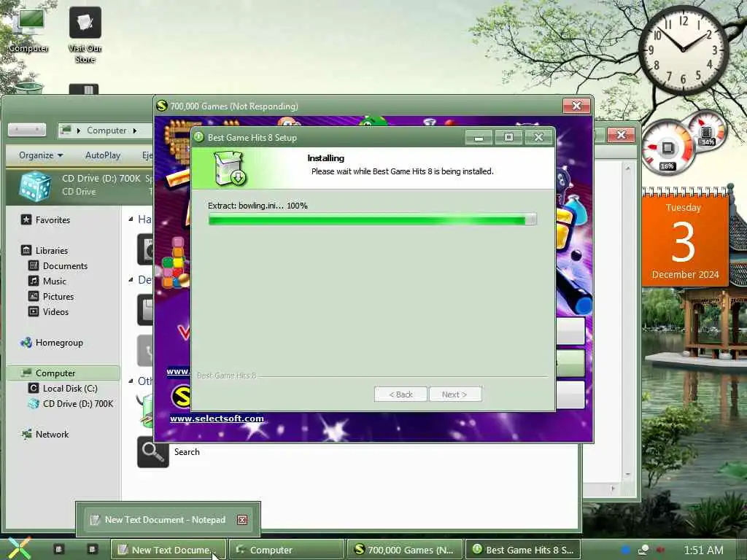747x560 pixels.
Task: Click the volume tray icon
Action: [x=659, y=550]
